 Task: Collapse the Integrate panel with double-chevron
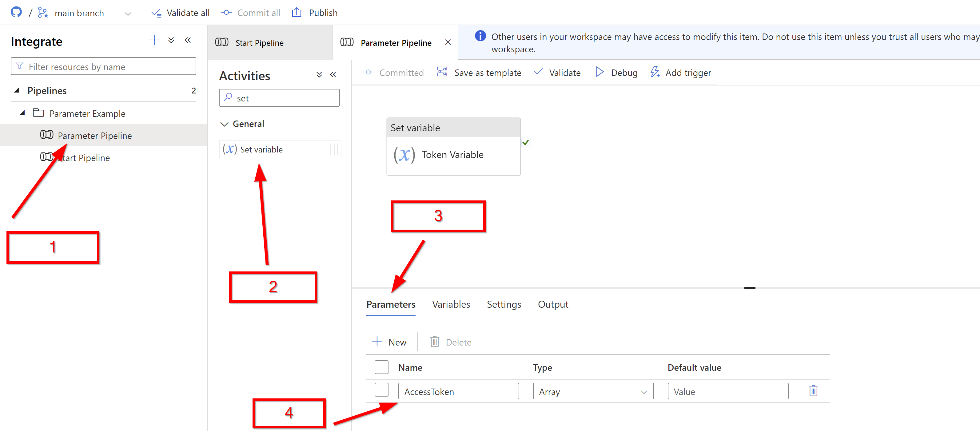click(x=188, y=40)
